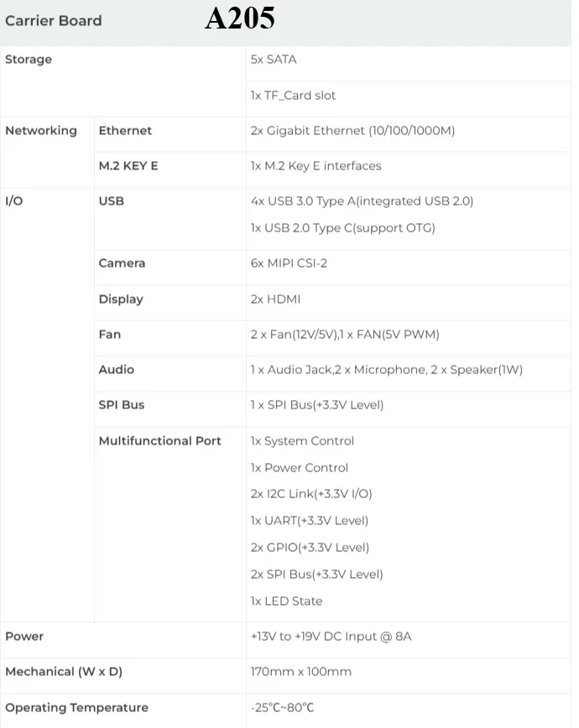The image size is (579, 728).
Task: Click the 5x SATA cell
Action: coord(274,60)
